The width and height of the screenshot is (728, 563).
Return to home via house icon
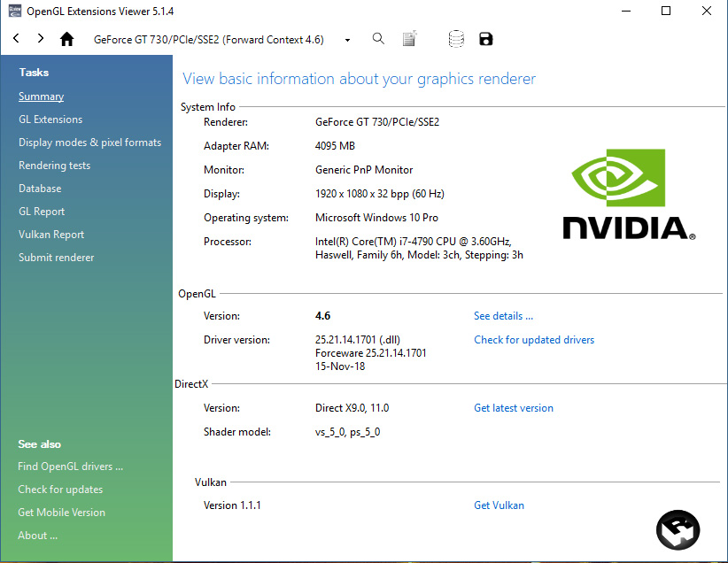click(66, 39)
